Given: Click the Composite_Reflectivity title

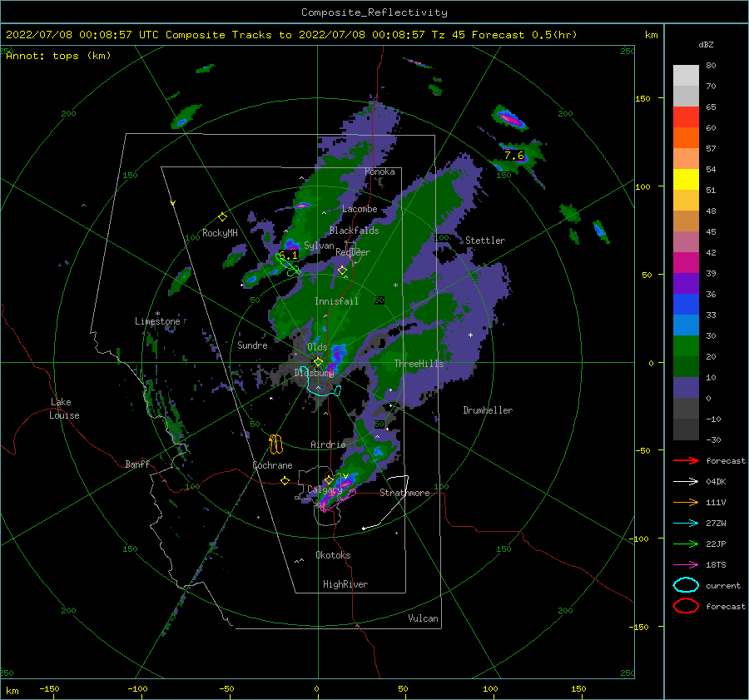Looking at the screenshot, I should pos(374,12).
